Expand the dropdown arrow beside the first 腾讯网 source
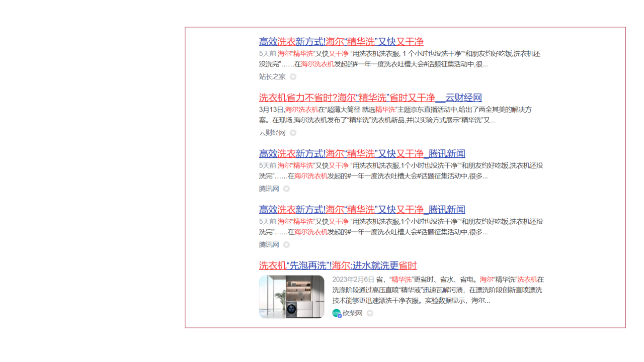This screenshot has height=362, width=644. click(286, 189)
